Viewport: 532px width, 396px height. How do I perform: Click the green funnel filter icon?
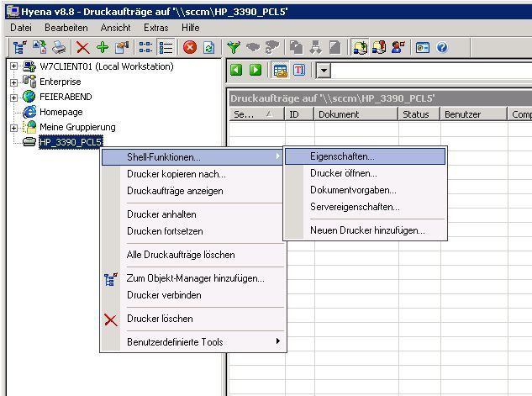234,48
